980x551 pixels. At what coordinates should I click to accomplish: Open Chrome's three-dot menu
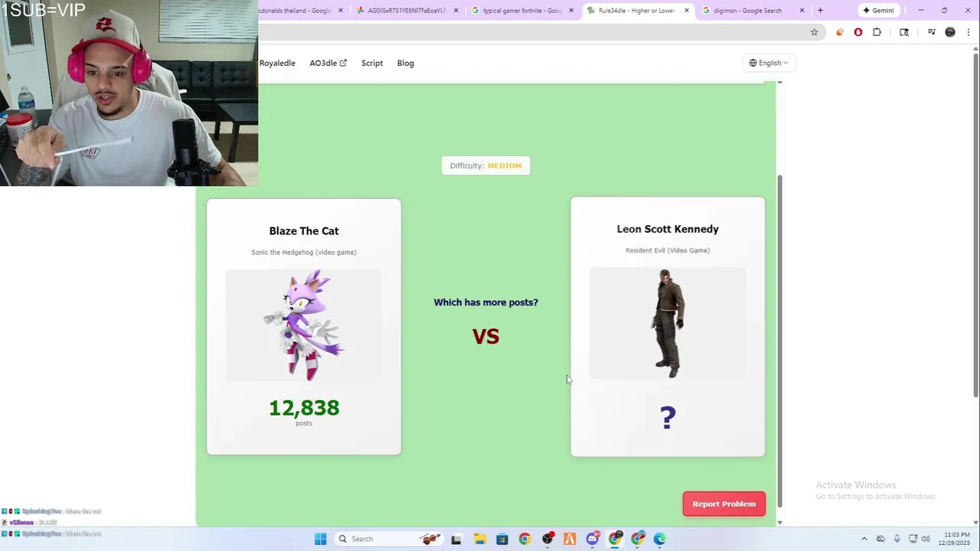[969, 32]
